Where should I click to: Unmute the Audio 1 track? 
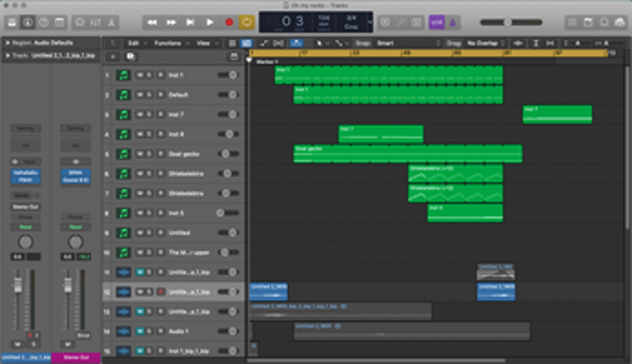pos(140,331)
